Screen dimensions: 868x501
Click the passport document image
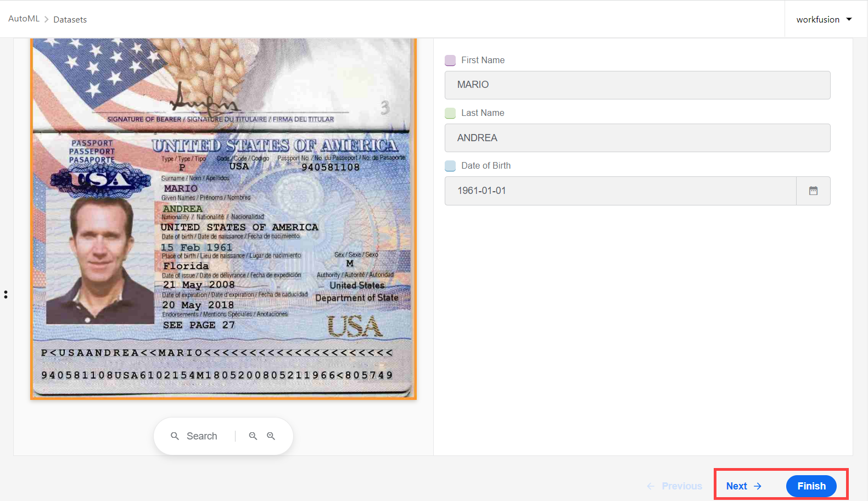coord(223,219)
